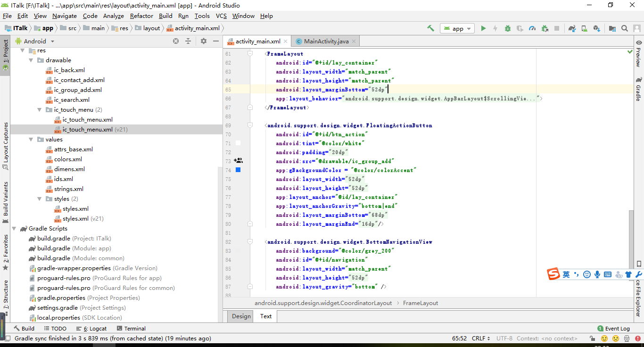This screenshot has width=644, height=347.
Task: Open the AVD Manager icon
Action: [x=584, y=28]
